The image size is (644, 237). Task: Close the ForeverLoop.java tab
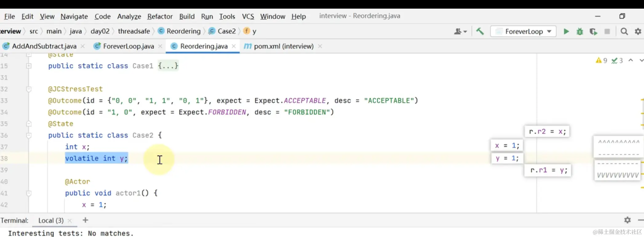[x=160, y=46]
